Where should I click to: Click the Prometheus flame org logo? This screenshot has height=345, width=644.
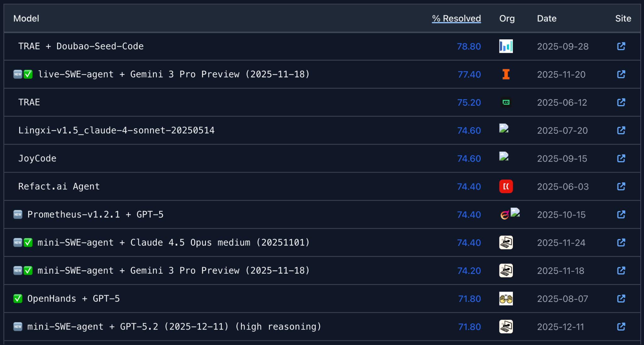pos(505,215)
